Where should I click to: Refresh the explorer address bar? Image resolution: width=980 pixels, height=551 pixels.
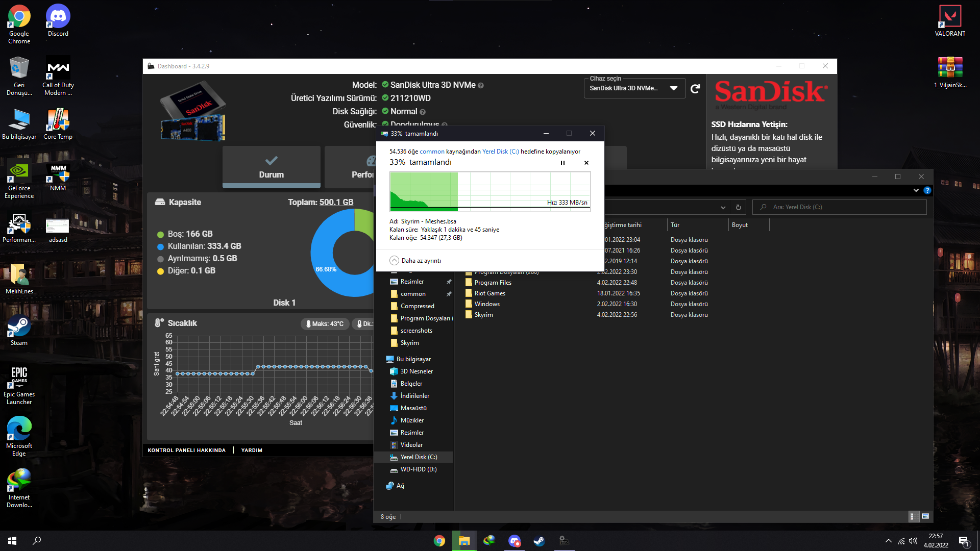click(738, 207)
